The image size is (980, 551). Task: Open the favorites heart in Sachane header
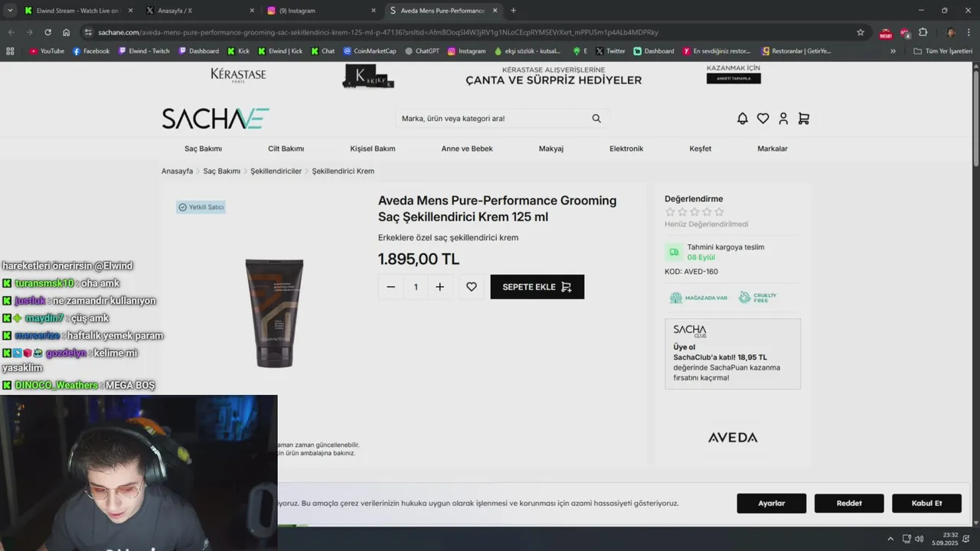(x=763, y=119)
